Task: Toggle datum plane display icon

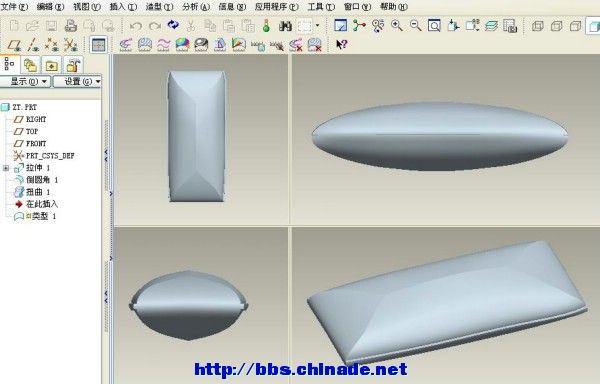Action: click(x=15, y=45)
